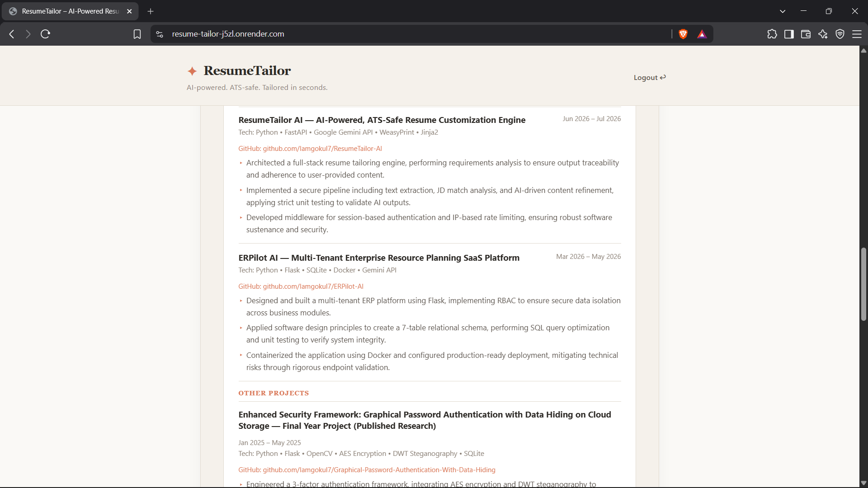The width and height of the screenshot is (868, 488).
Task: Click the 'Architected a full-stack resume' bullet
Action: (433, 169)
